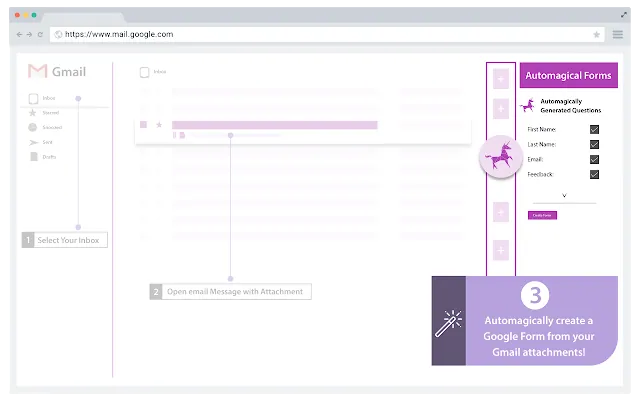This screenshot has width=640, height=400.
Task: Click the Gmail logo
Action: [57, 71]
